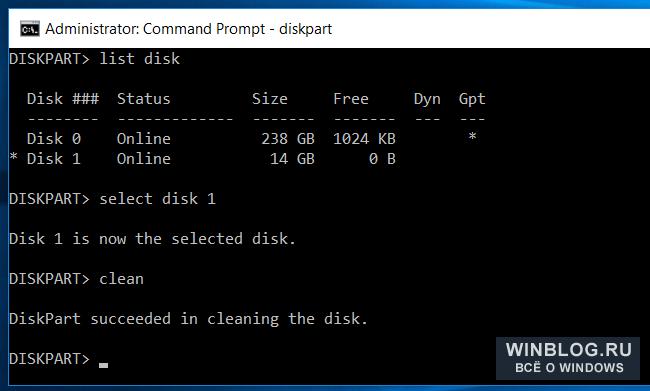Click the Free column header
The image size is (650, 391).
pyautogui.click(x=351, y=99)
